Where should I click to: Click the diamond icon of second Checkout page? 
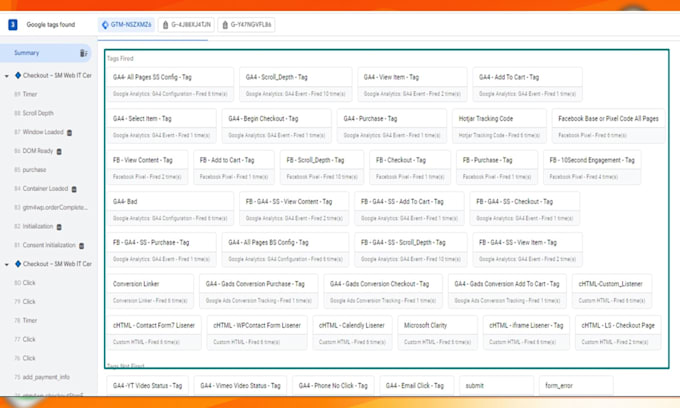(18, 264)
